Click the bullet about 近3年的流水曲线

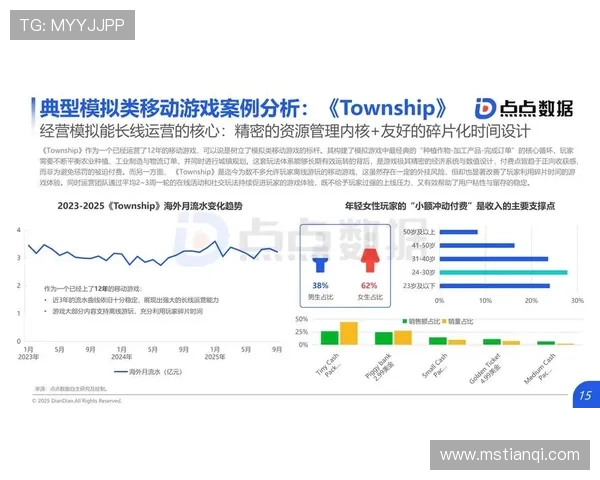pos(135,300)
